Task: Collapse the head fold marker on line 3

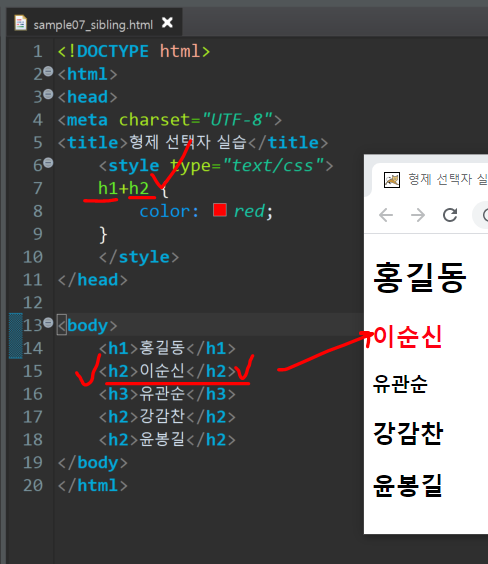Action: tap(48, 94)
